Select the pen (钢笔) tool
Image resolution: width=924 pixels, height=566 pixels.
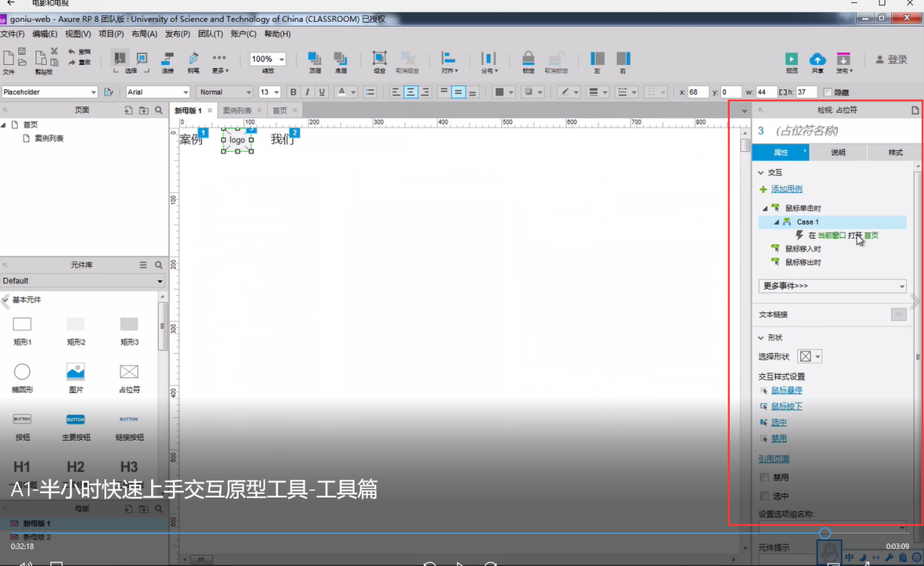point(193,58)
